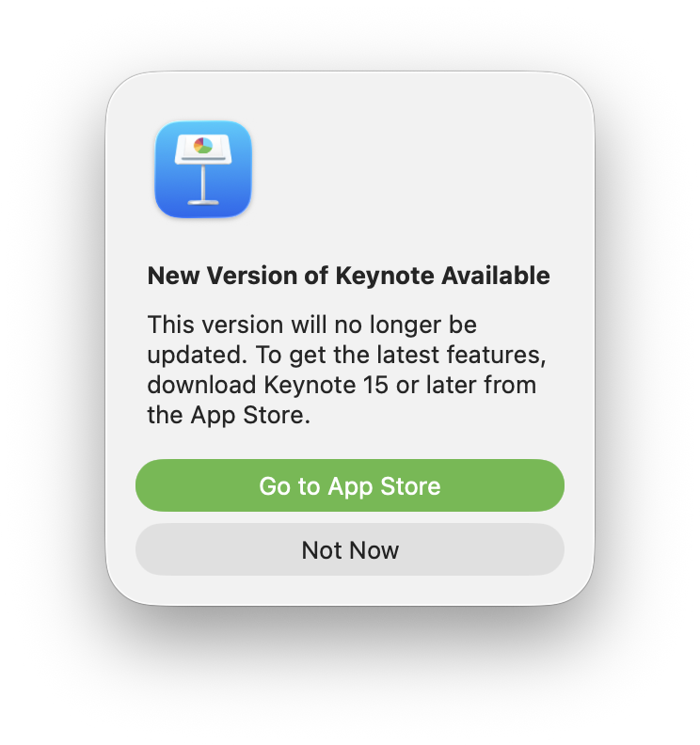Click the word 'Available' in the heading
This screenshot has width=700, height=745.
495,276
